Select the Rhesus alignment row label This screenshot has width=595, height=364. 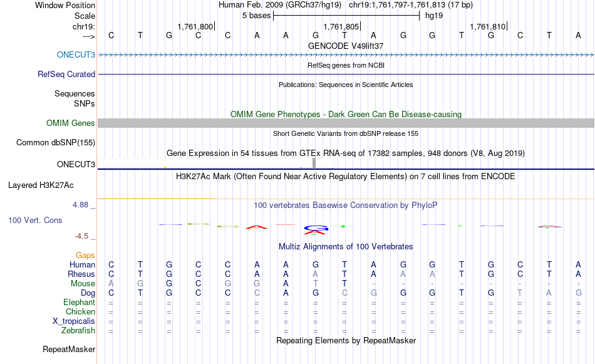(x=81, y=274)
